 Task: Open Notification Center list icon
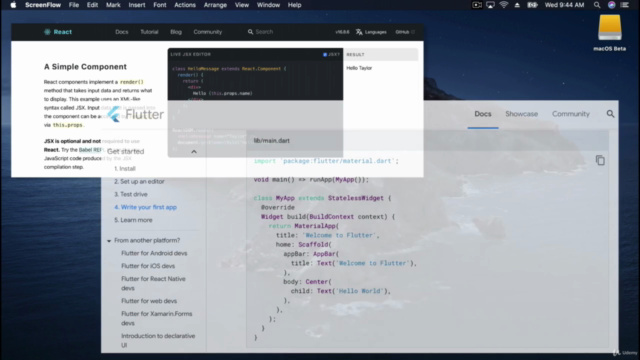click(x=625, y=5)
